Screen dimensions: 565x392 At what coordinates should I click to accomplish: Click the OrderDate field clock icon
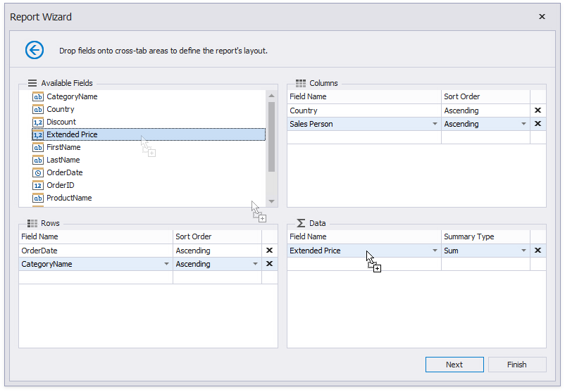click(x=38, y=173)
